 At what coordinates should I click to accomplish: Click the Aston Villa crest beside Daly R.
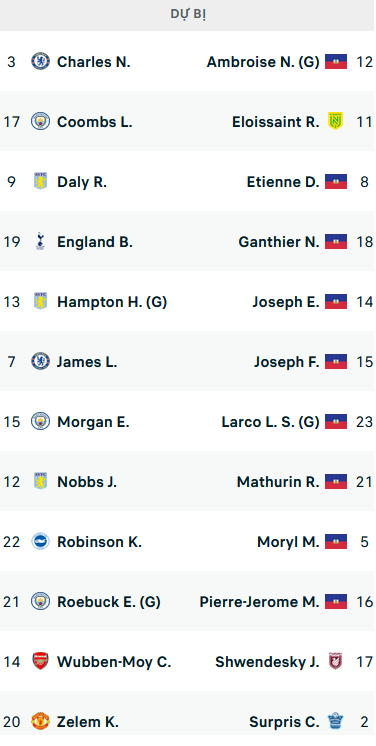click(40, 181)
